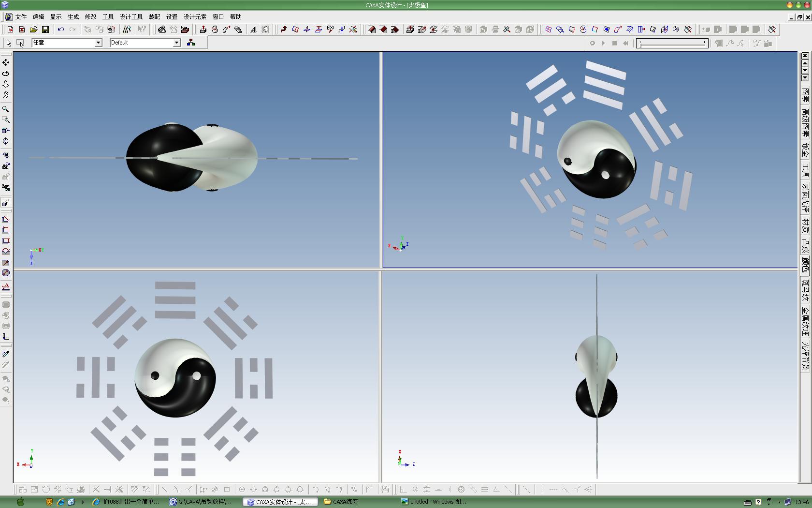Click the red 3D curve arrow icon
Image resolution: width=812 pixels, height=508 pixels.
click(x=284, y=30)
